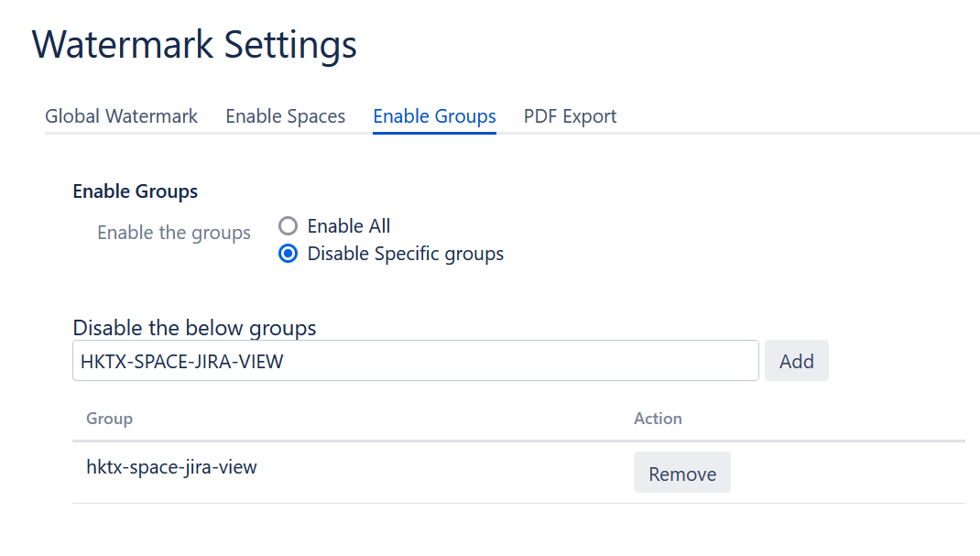This screenshot has height=556, width=980.
Task: Click the Action column header
Action: pos(658,419)
